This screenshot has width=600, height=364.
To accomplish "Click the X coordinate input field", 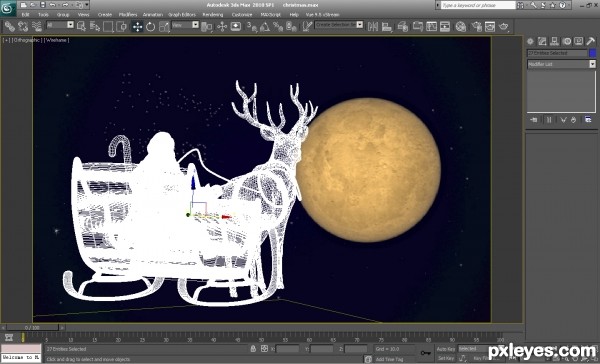I will coord(288,349).
